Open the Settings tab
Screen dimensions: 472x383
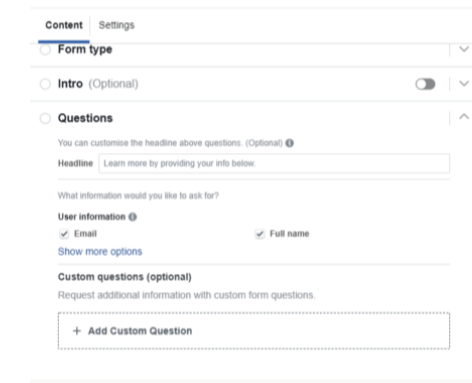pos(117,25)
